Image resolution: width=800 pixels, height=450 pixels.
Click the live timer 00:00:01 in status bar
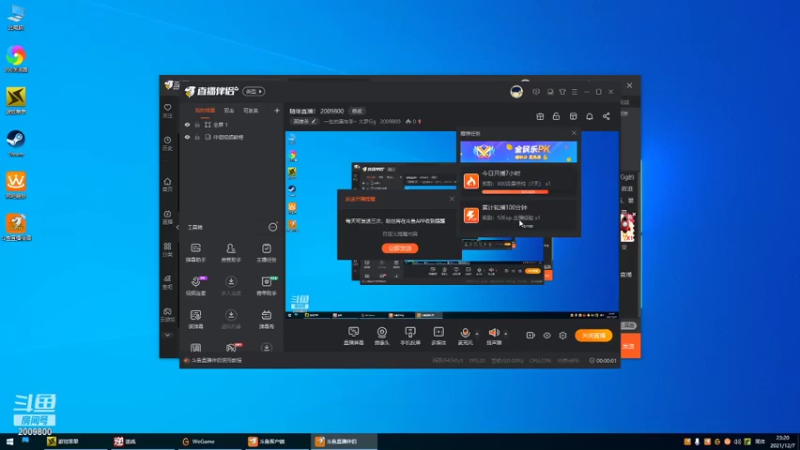coord(603,361)
